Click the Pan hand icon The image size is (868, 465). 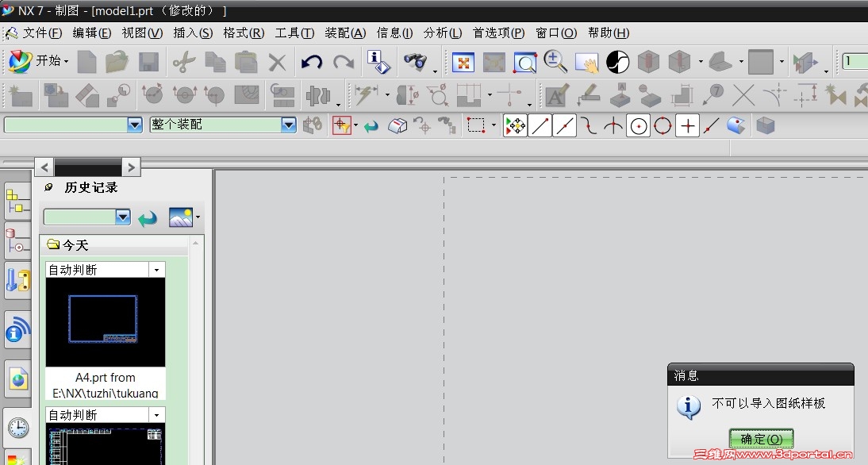point(587,63)
